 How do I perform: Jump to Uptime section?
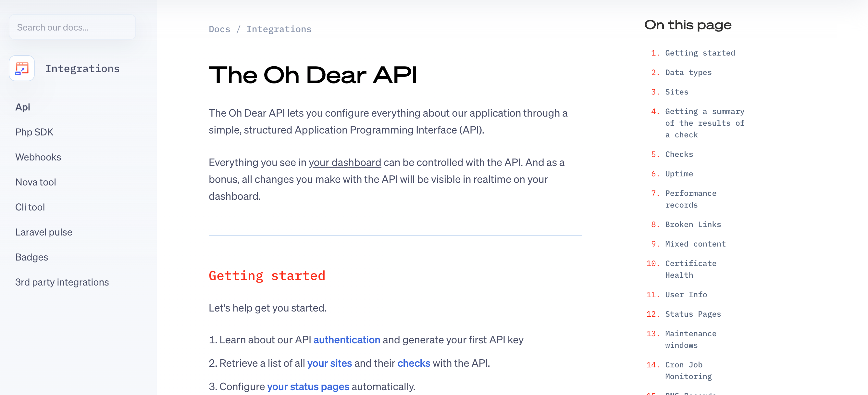coord(679,174)
